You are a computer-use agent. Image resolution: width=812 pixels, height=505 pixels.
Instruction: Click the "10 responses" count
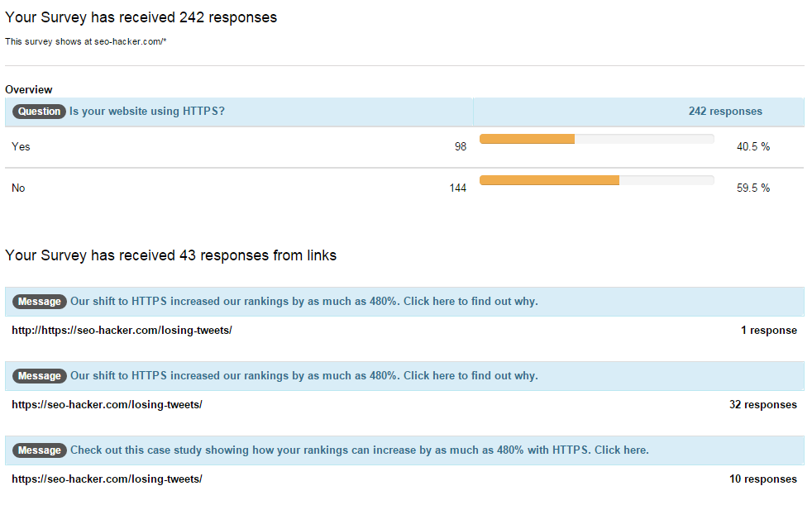763,479
